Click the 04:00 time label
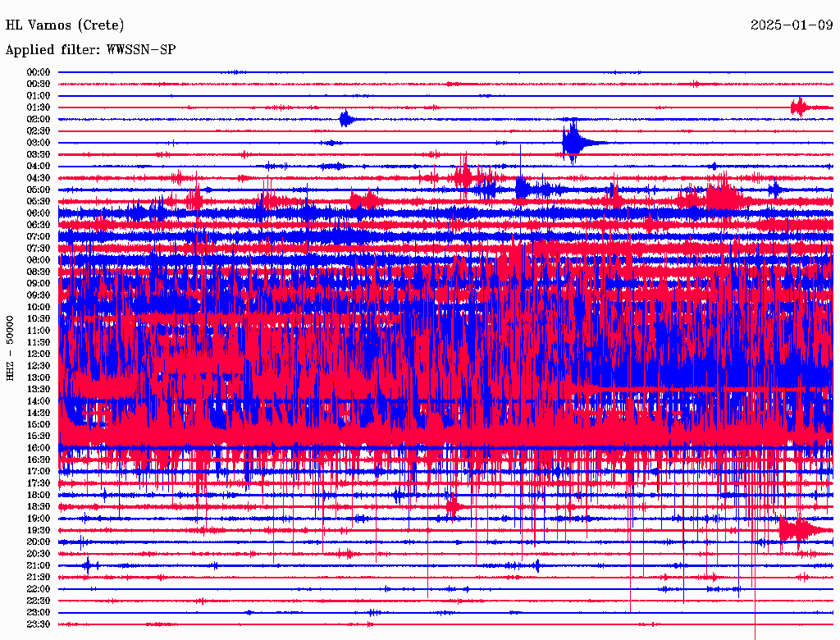 point(39,167)
